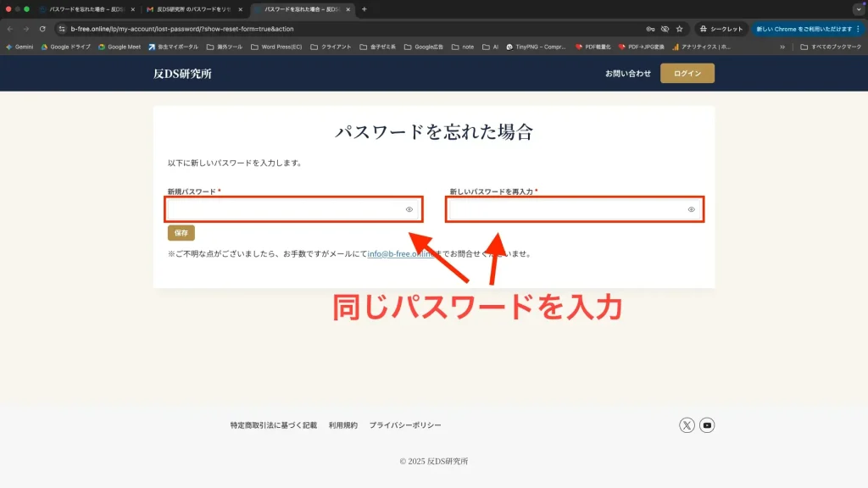Open a new tab with the plus icon

364,9
